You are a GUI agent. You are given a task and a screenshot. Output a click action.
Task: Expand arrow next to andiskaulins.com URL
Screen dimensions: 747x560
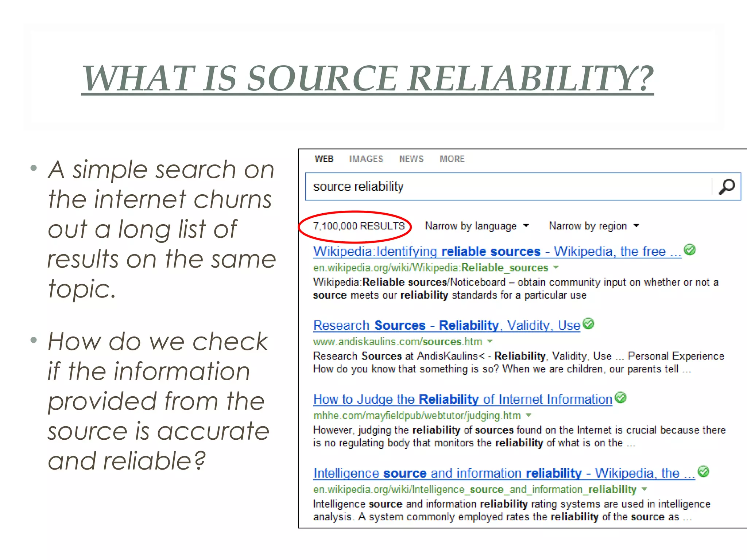pos(490,342)
